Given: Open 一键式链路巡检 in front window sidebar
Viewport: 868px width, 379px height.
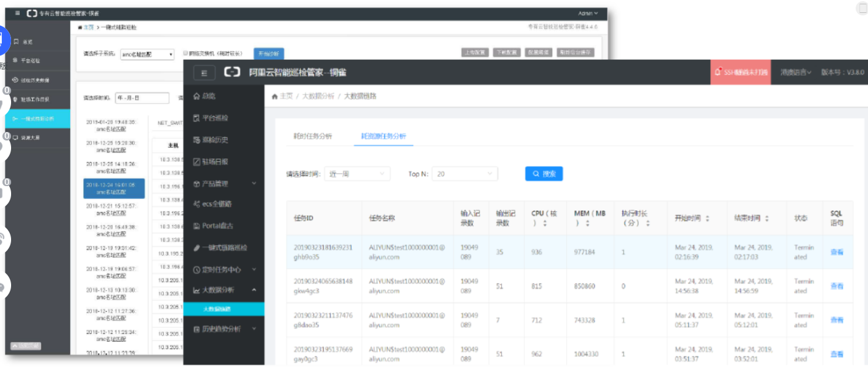Looking at the screenshot, I should click(x=220, y=247).
